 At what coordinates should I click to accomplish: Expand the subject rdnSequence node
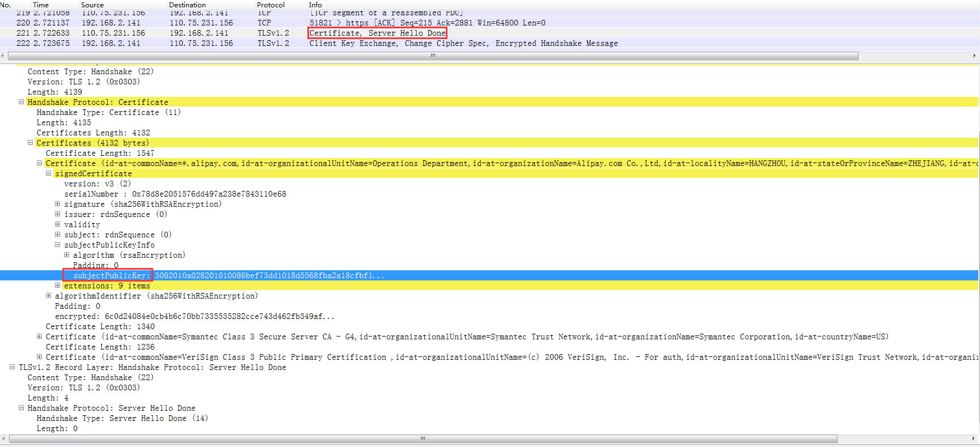[57, 235]
